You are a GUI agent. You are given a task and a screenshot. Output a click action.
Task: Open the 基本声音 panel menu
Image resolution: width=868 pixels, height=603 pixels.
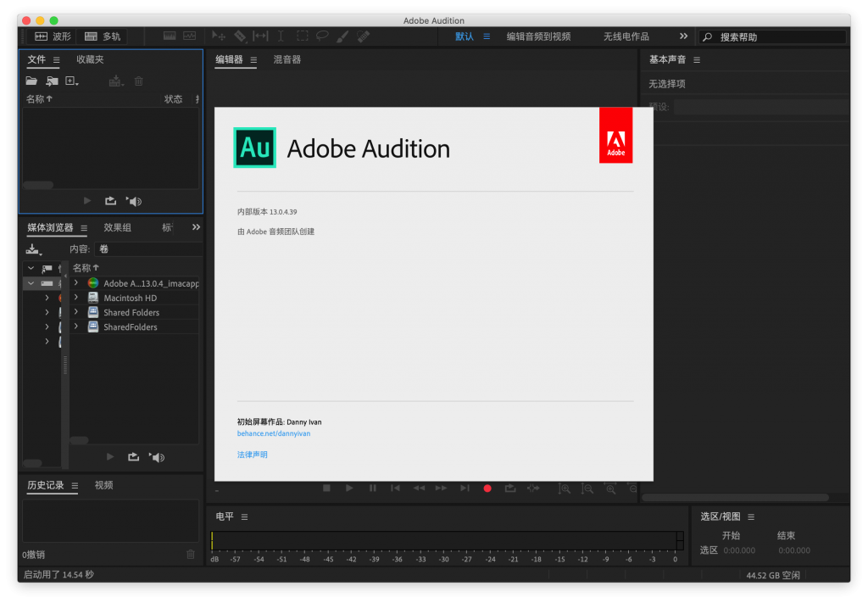coord(697,60)
